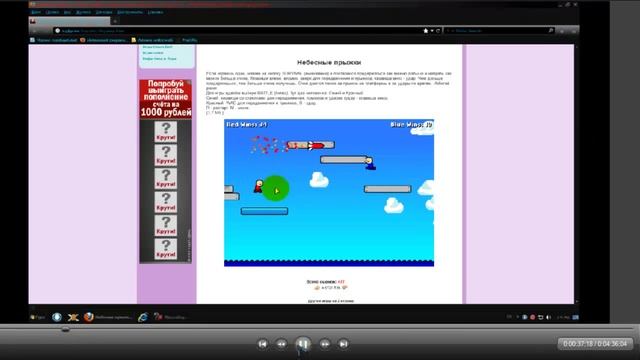Skip to previous track in the video player
The image size is (640, 360).
[262, 344]
